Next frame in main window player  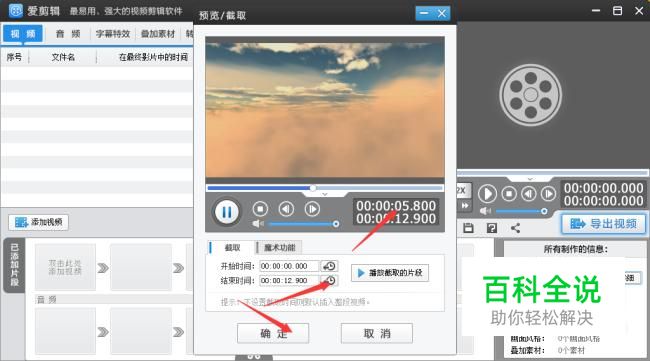point(548,194)
